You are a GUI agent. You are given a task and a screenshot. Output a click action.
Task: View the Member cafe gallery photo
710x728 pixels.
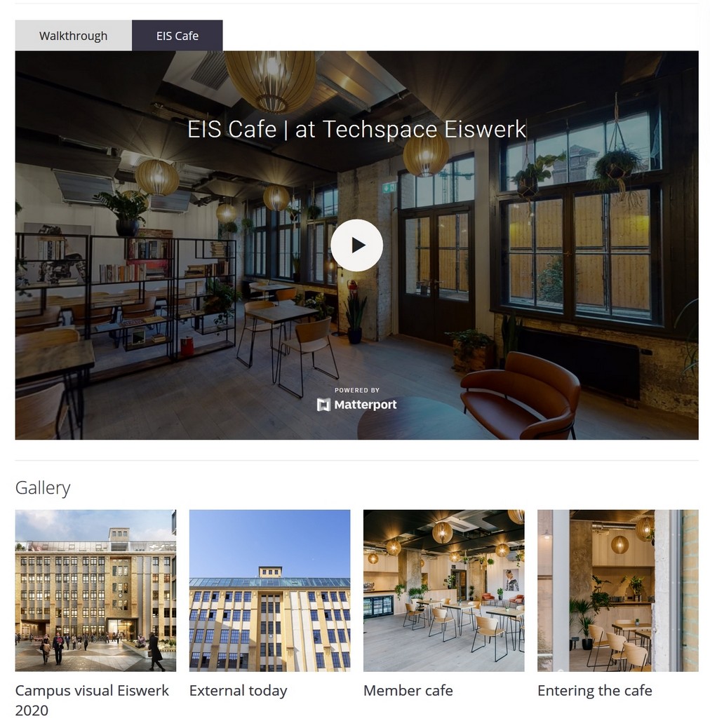click(x=444, y=590)
